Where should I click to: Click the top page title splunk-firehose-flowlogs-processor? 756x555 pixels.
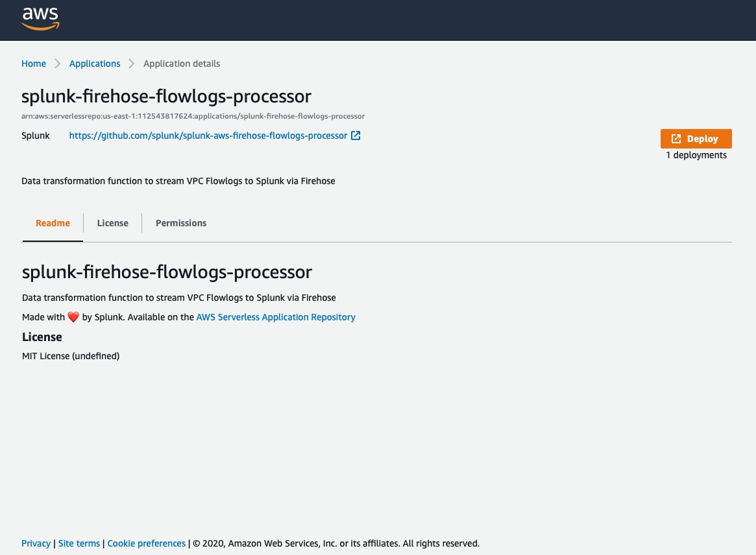pos(166,97)
